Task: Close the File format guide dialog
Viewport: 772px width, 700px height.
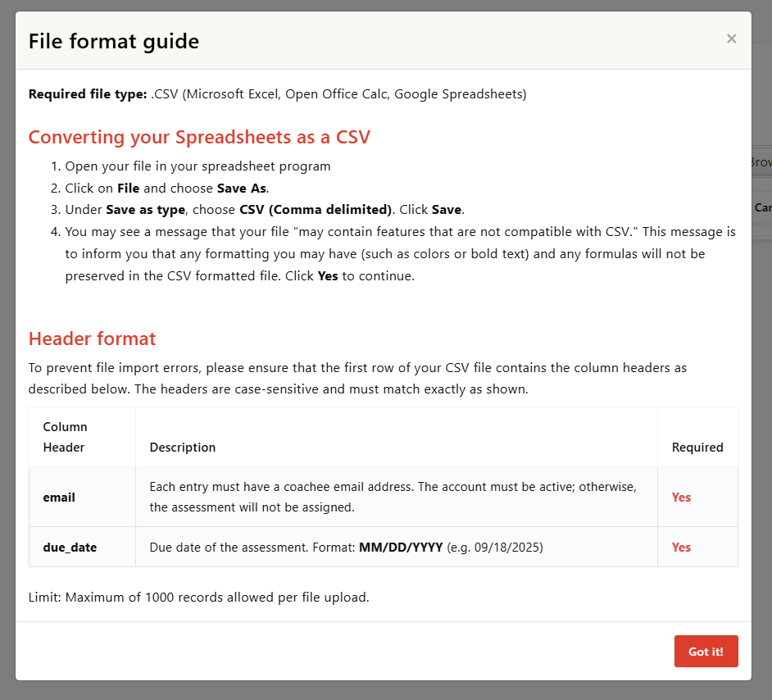Action: point(731,39)
